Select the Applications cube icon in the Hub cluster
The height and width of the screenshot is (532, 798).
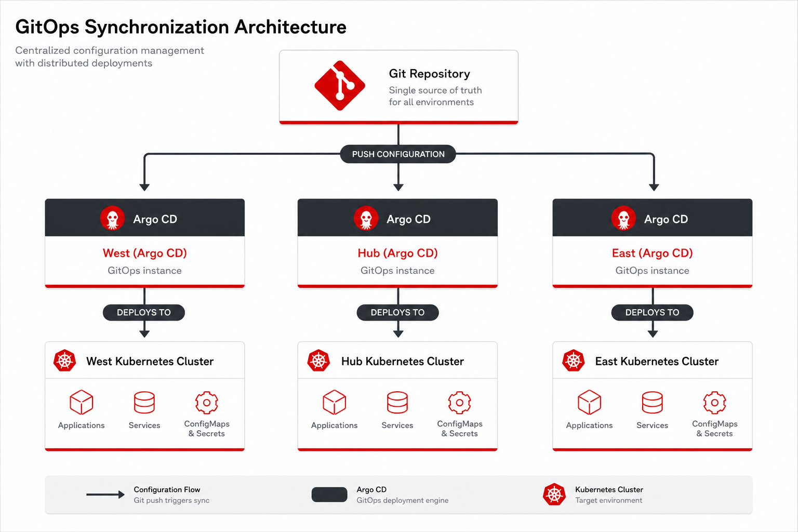pyautogui.click(x=335, y=402)
